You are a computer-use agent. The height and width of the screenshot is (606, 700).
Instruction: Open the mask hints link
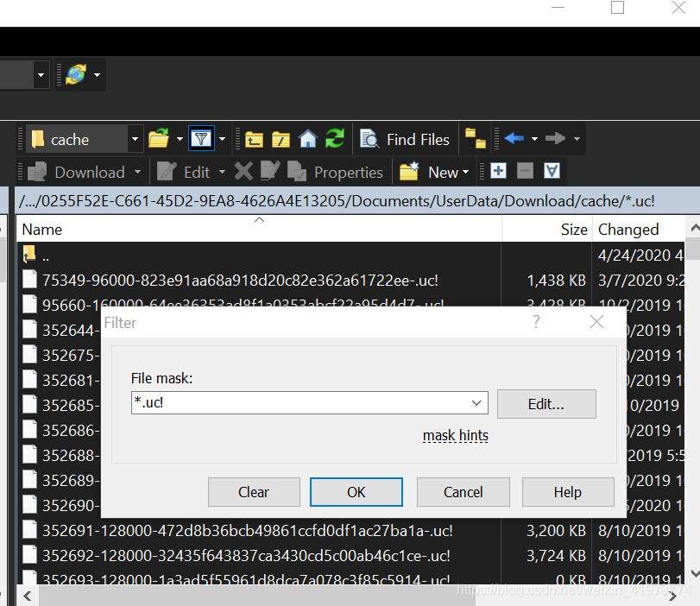pos(456,435)
